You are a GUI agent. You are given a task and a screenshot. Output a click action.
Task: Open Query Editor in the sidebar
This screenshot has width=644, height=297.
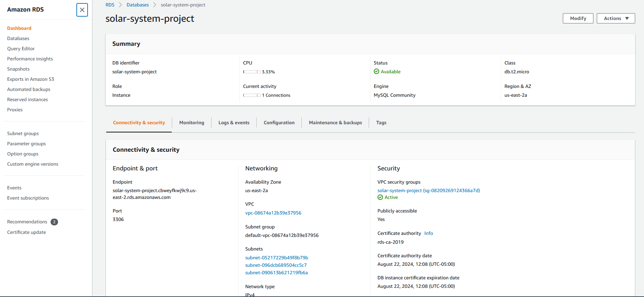21,49
